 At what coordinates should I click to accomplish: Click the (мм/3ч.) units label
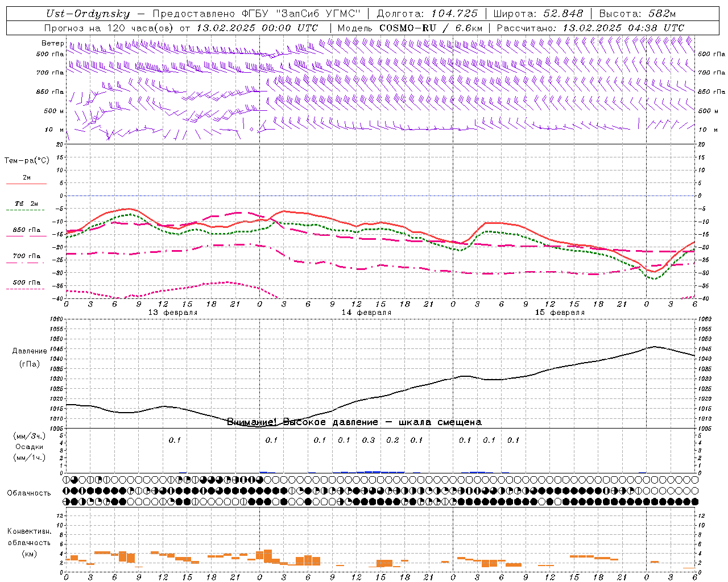point(30,436)
